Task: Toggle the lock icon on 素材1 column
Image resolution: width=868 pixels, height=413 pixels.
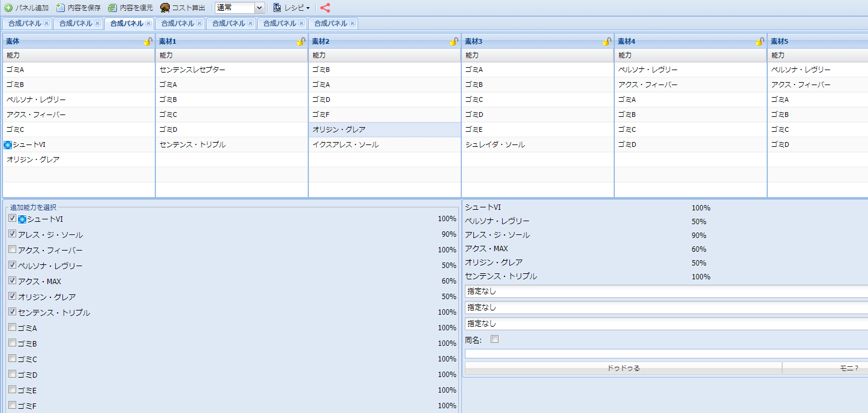Action: 301,41
